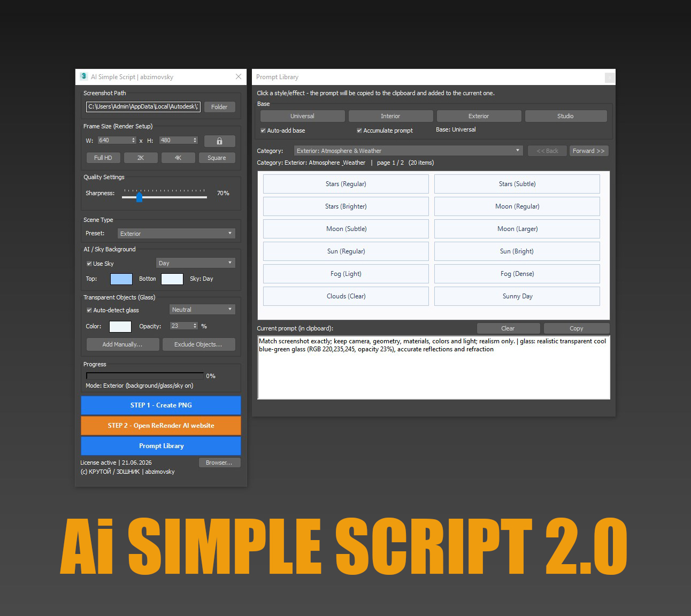691x616 pixels.
Task: Add the Sunny Day prompt
Action: point(517,296)
